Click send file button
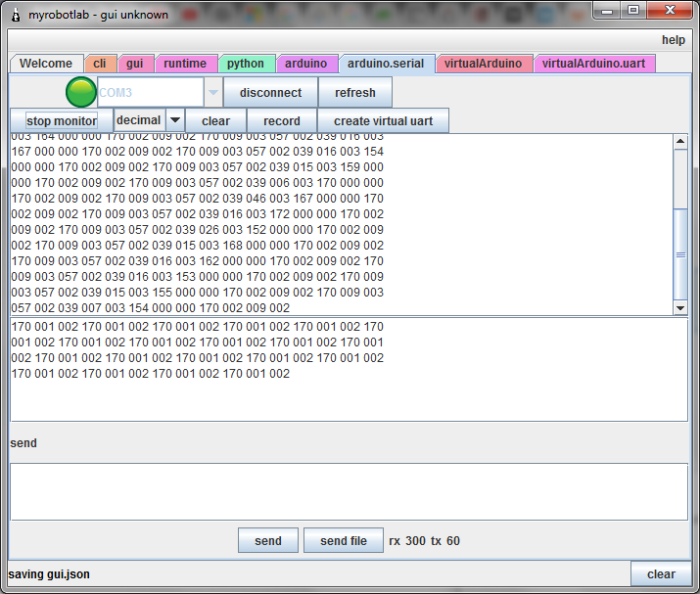The width and height of the screenshot is (700, 594). [344, 541]
